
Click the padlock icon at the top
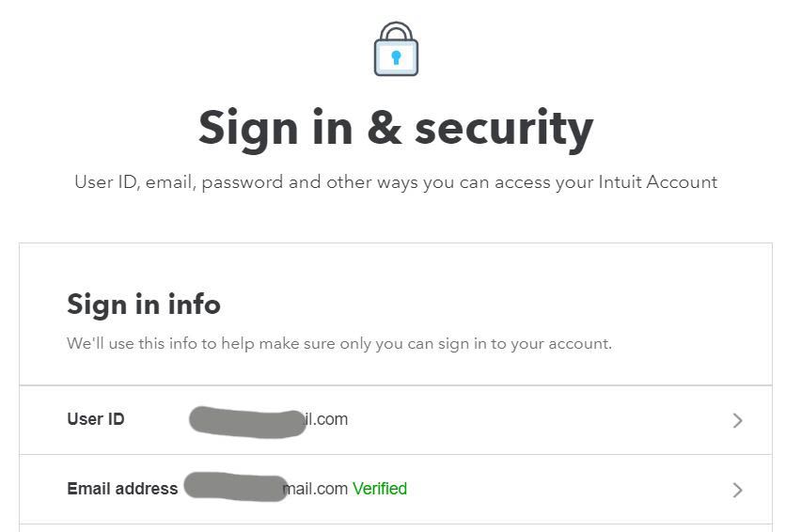(396, 49)
